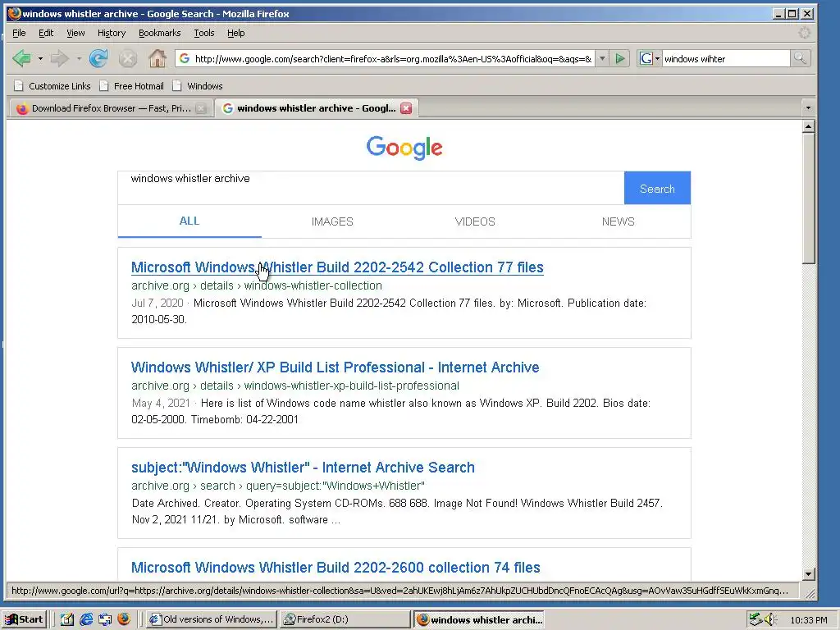Open the list all tabs dropdown
Image resolution: width=840 pixels, height=630 pixels.
[x=808, y=108]
